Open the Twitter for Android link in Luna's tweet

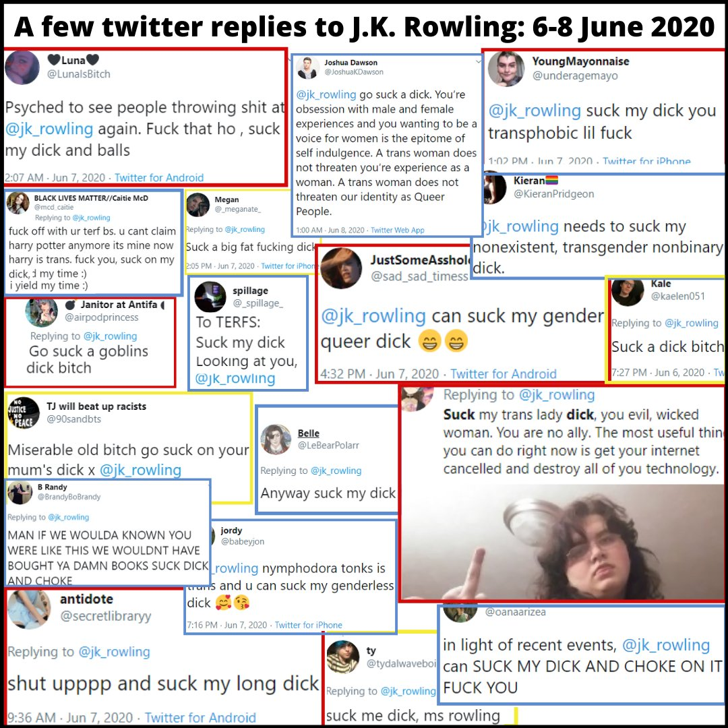pyautogui.click(x=159, y=178)
